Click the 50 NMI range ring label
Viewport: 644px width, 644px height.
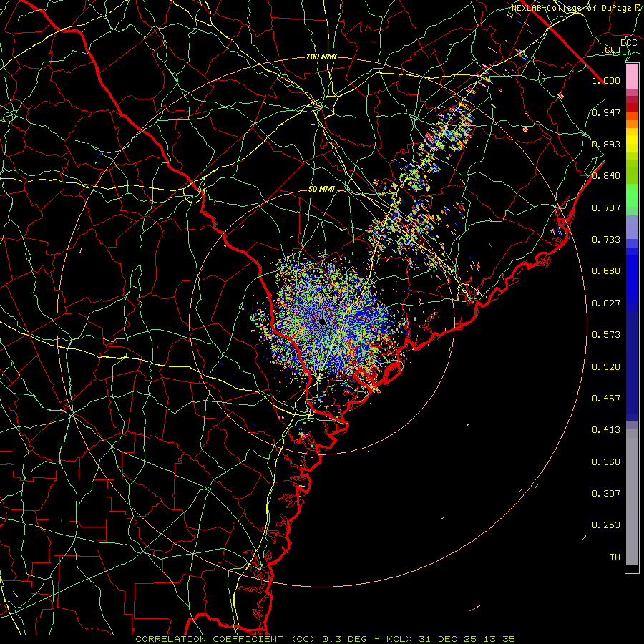pyautogui.click(x=321, y=189)
